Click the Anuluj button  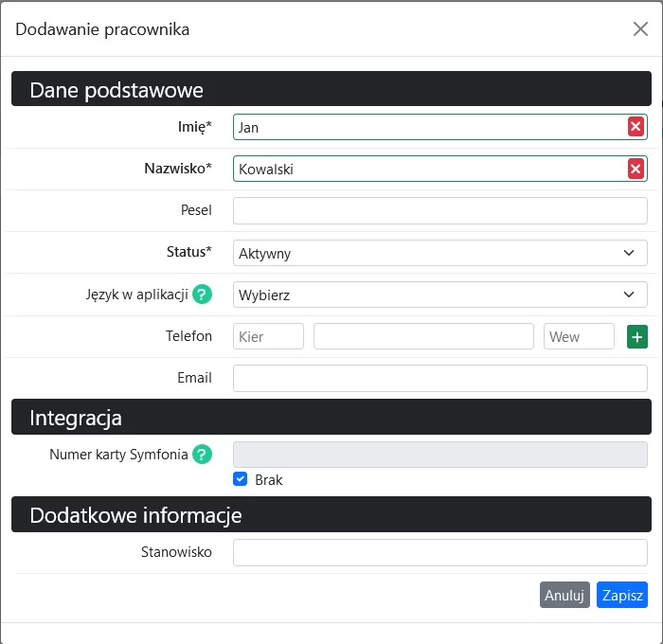click(564, 595)
